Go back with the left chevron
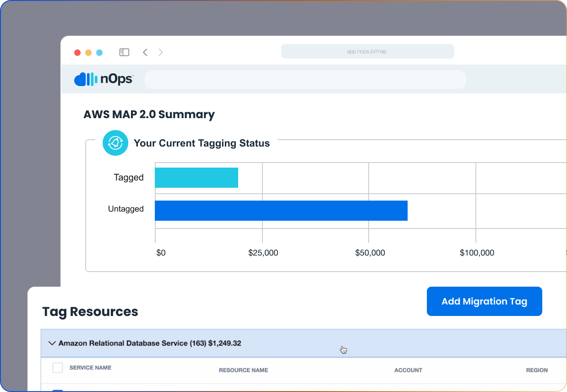This screenshot has width=567, height=392. pyautogui.click(x=145, y=52)
